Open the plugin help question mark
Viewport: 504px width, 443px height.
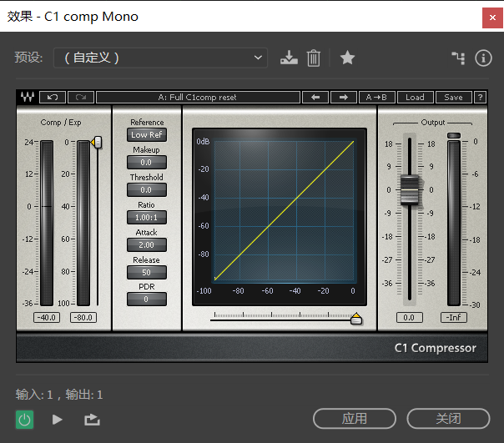[x=480, y=97]
